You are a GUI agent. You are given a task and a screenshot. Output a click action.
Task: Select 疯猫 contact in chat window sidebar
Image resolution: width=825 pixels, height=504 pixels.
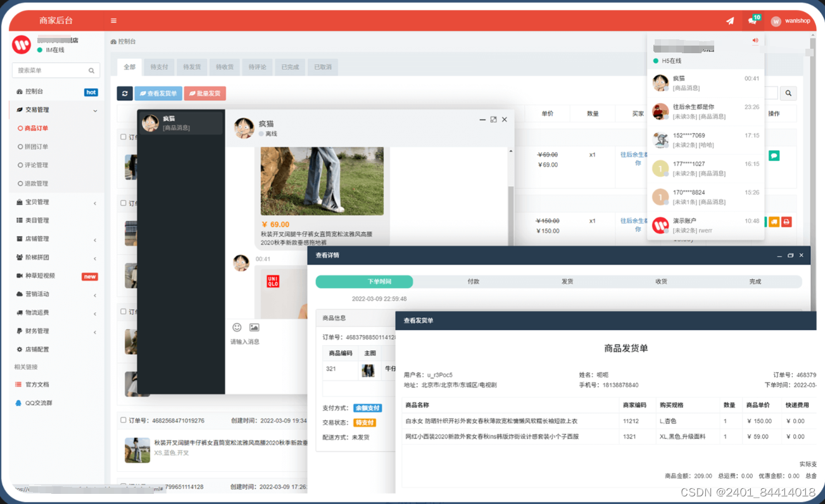click(181, 123)
